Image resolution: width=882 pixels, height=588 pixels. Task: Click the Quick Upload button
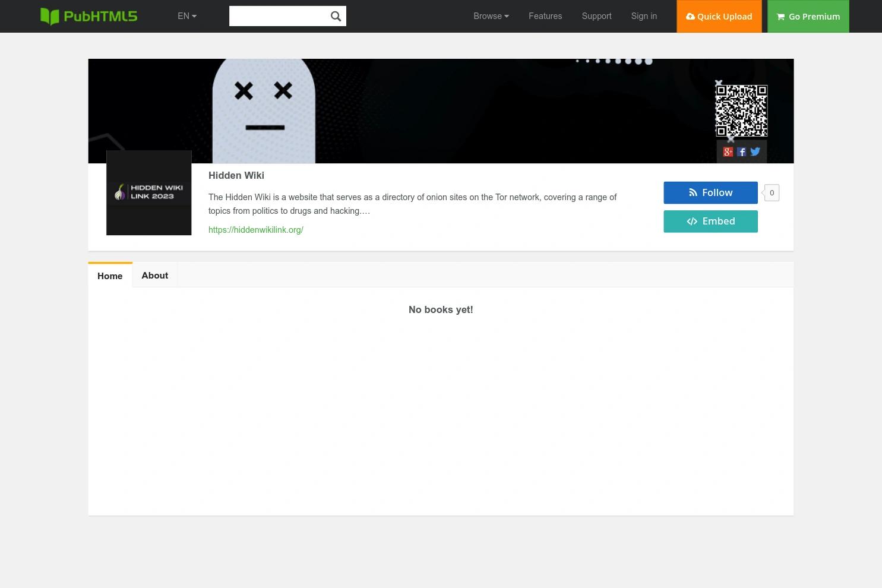click(719, 16)
